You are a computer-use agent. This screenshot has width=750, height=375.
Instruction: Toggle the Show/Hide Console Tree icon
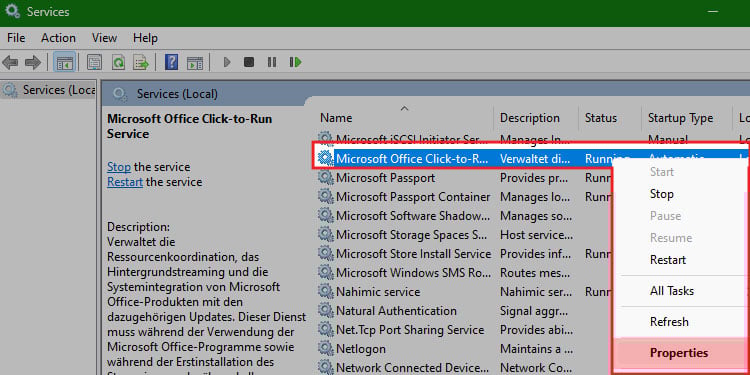(x=65, y=62)
